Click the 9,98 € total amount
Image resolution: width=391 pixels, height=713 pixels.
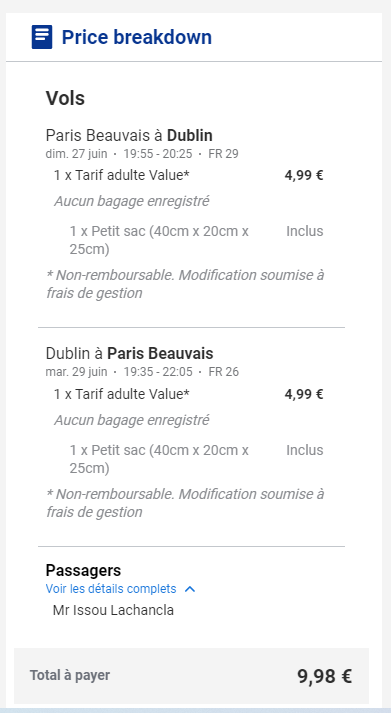click(325, 676)
